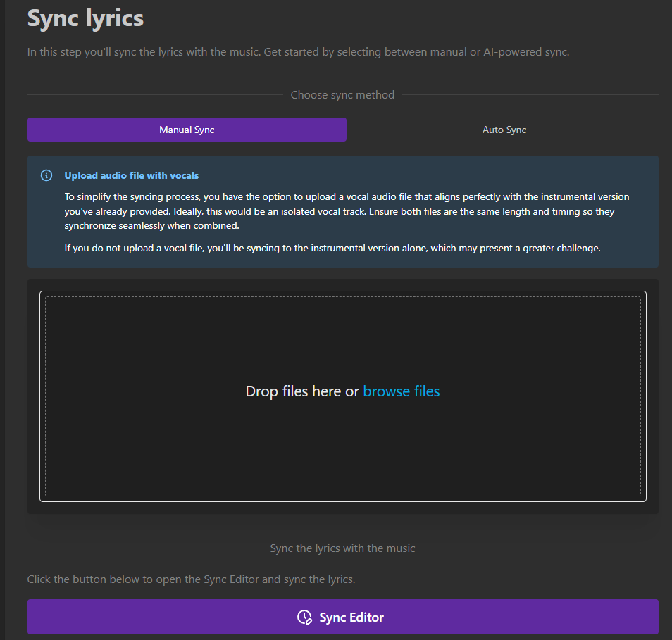Click the Upload audio file with vocals heading

tap(132, 175)
